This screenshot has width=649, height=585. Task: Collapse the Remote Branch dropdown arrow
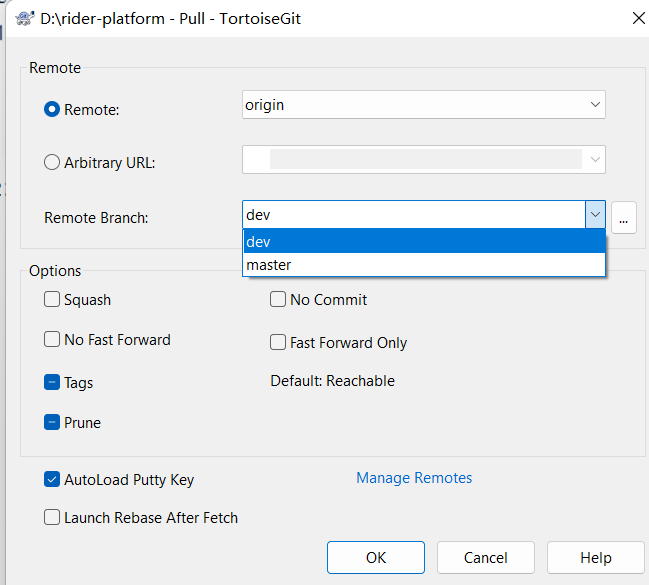595,214
